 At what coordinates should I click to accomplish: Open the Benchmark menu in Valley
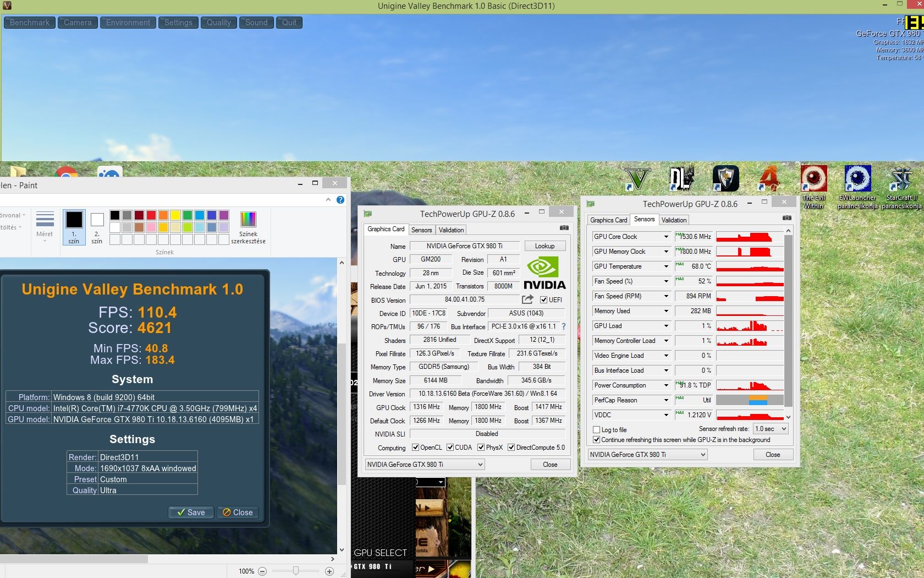pos(30,23)
